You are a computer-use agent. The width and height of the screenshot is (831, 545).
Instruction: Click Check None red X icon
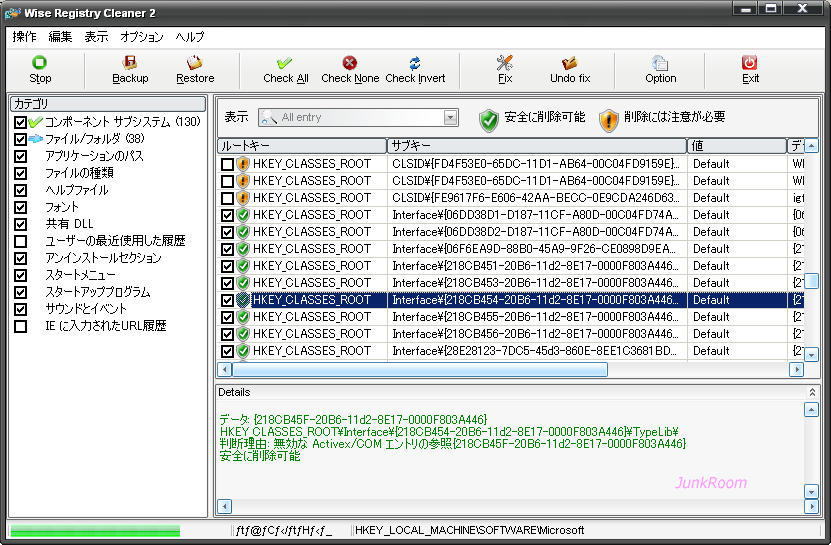click(x=350, y=63)
